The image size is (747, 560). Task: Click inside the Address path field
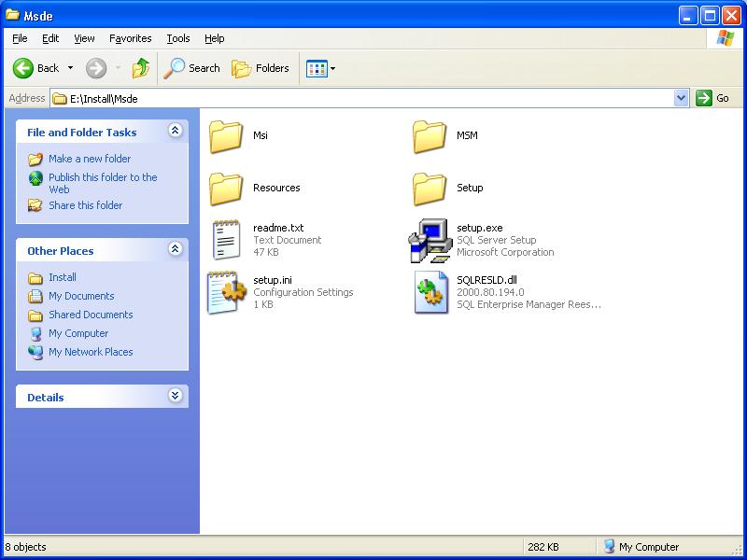pyautogui.click(x=373, y=98)
